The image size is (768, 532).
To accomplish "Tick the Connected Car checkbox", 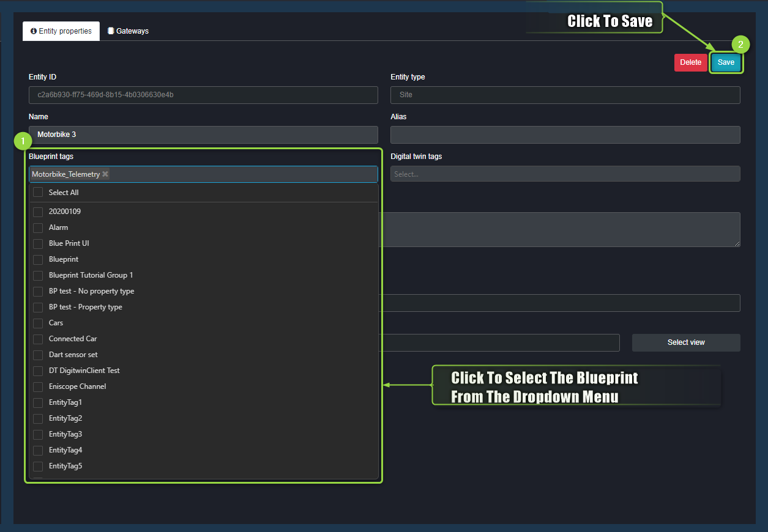I will [x=38, y=339].
